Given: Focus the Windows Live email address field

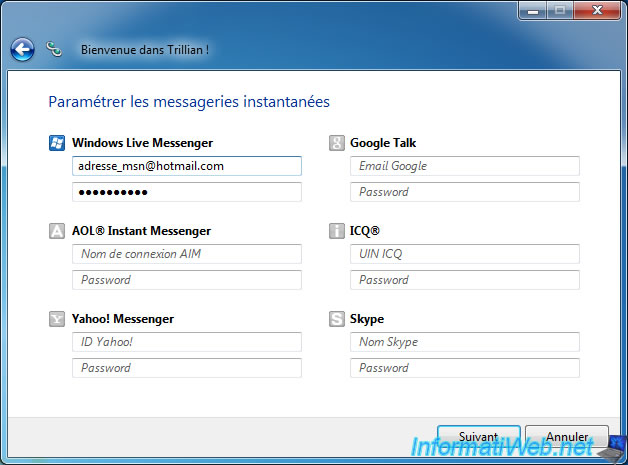Looking at the screenshot, I should click(187, 166).
